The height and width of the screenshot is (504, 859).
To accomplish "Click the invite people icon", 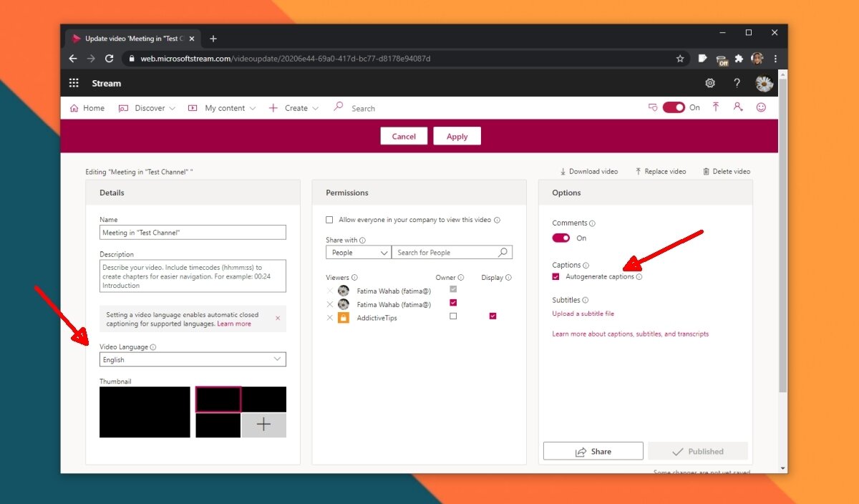I will point(737,107).
